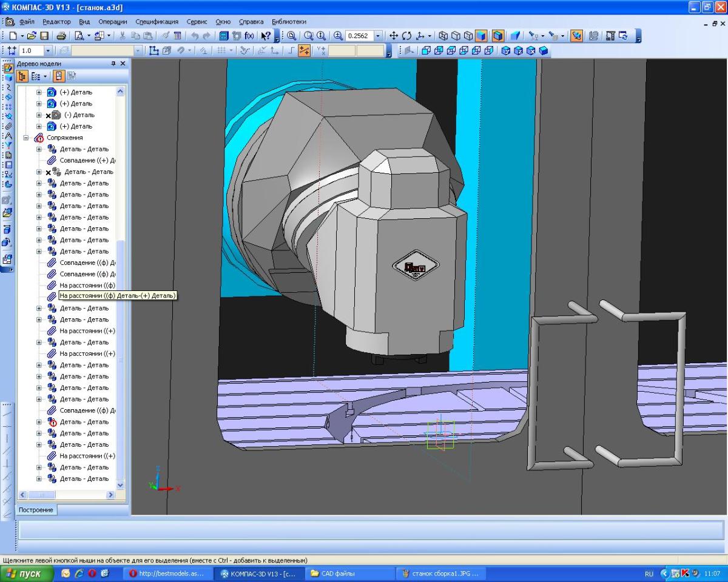This screenshot has height=582, width=728.
Task: Open the zoom scale dropdown
Action: pos(379,36)
